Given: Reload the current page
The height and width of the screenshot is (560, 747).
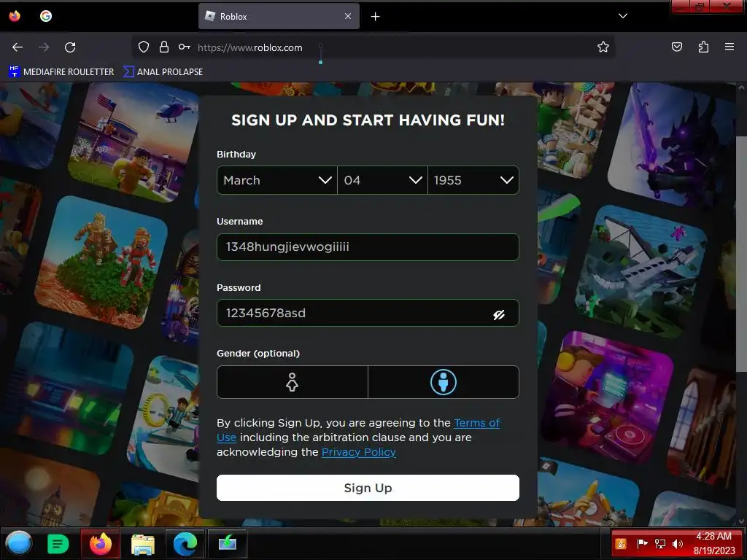Looking at the screenshot, I should pos(70,47).
